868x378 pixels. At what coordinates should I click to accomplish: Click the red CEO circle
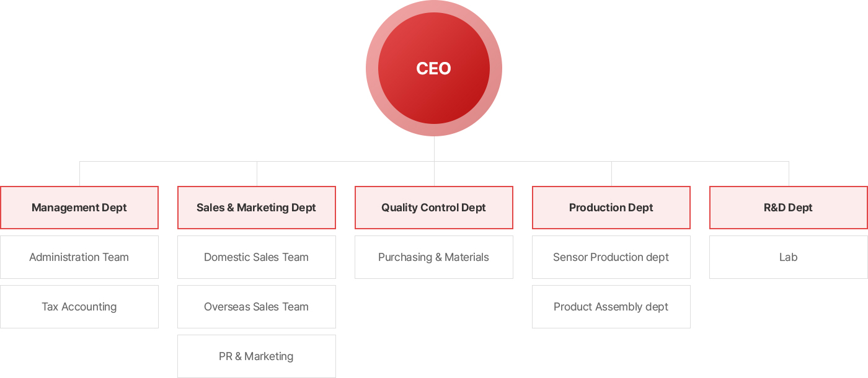[x=434, y=68]
